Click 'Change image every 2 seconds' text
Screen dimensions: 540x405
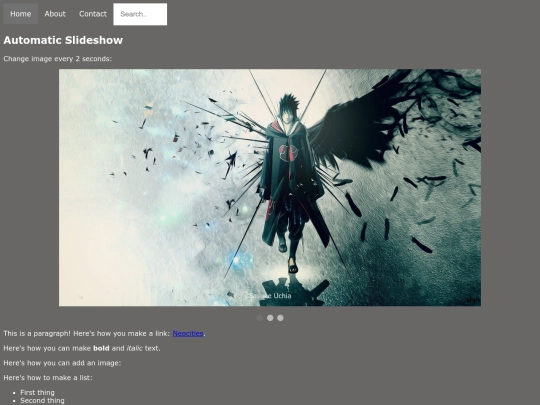pyautogui.click(x=58, y=59)
